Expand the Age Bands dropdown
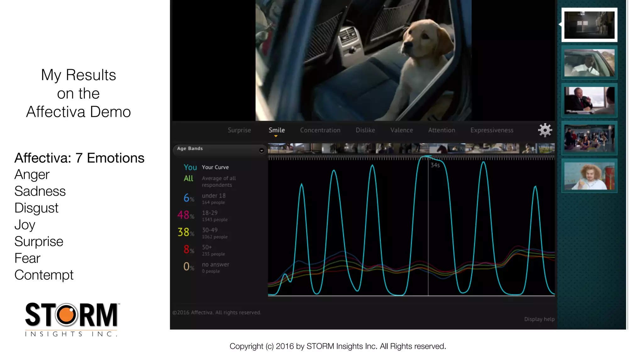 pyautogui.click(x=261, y=151)
